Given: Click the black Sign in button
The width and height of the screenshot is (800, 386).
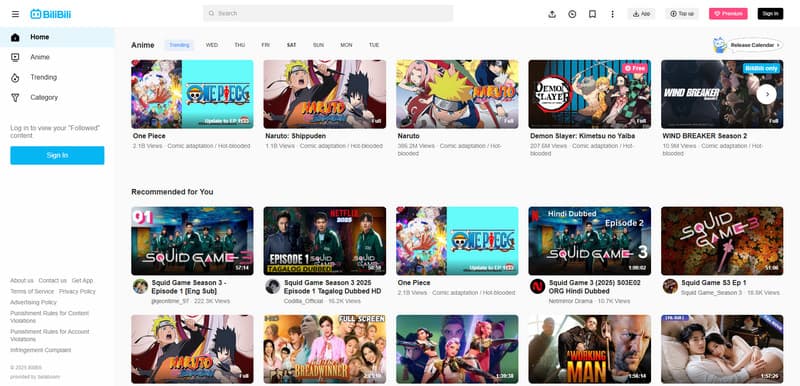Looking at the screenshot, I should 770,14.
